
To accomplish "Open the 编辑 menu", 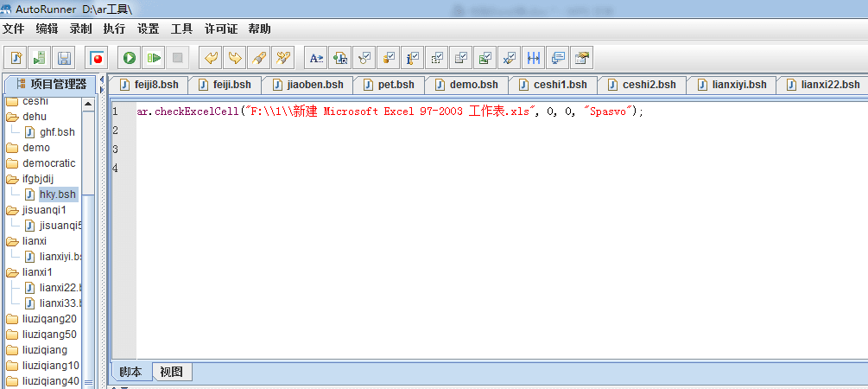I will click(x=47, y=29).
